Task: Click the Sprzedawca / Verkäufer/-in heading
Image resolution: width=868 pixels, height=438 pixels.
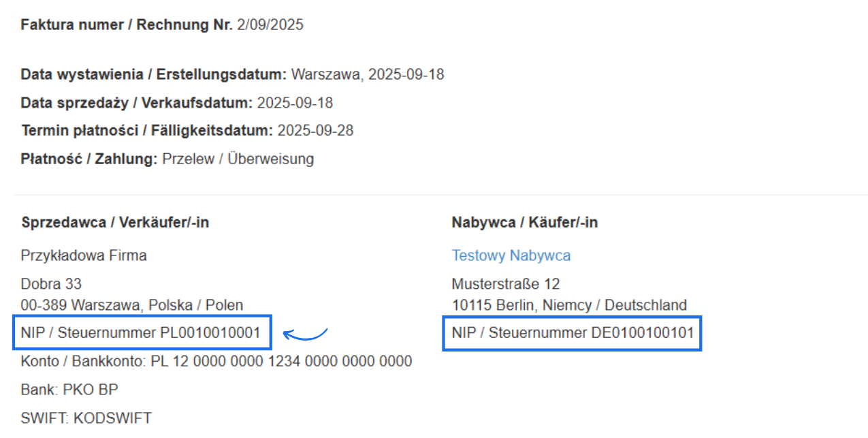Action: (115, 222)
